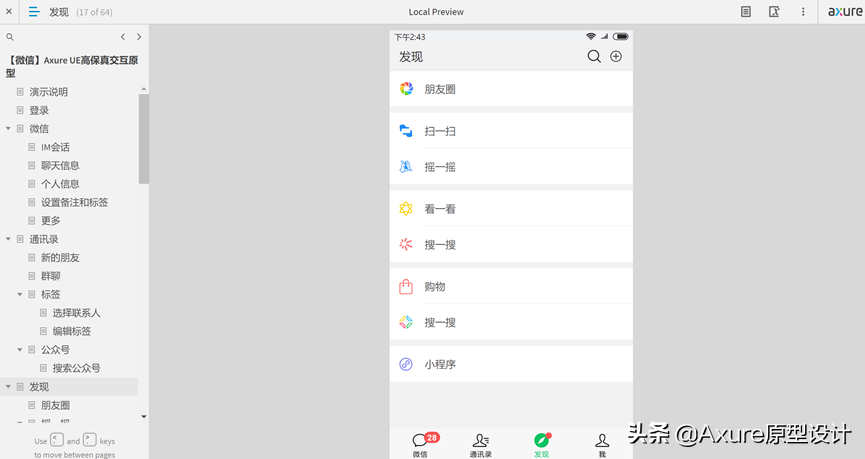Screen dimensions: 865x459
Task: Close the Axure sitemap sidebar with X
Action: click(9, 12)
